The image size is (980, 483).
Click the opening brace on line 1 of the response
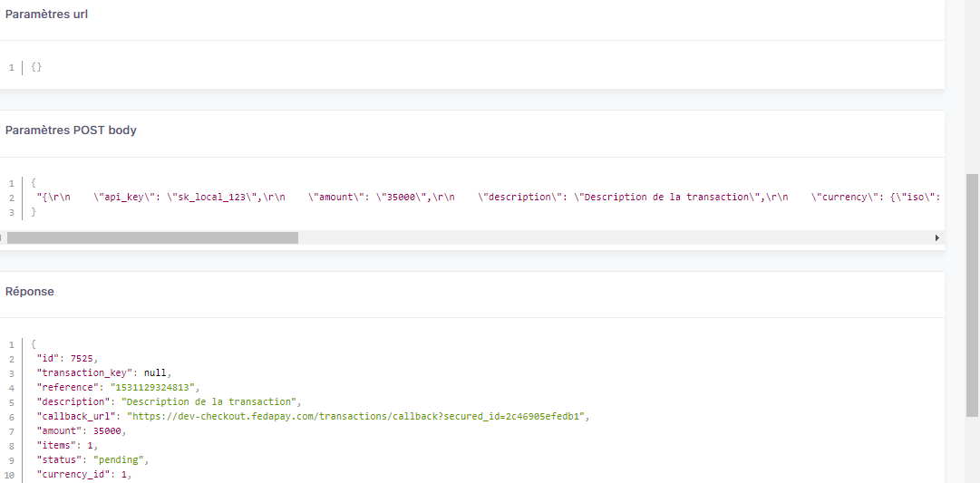click(x=34, y=344)
